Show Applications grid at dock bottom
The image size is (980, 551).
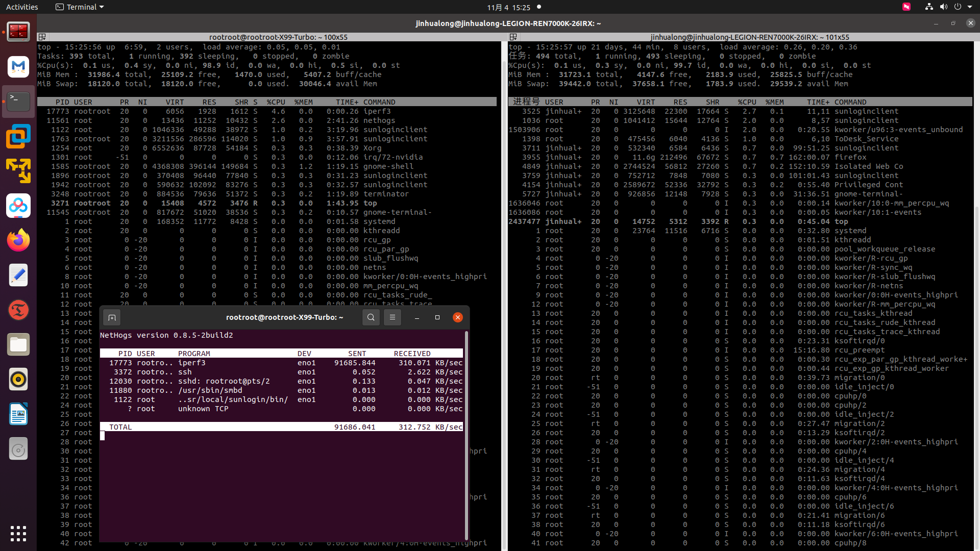[x=18, y=533]
